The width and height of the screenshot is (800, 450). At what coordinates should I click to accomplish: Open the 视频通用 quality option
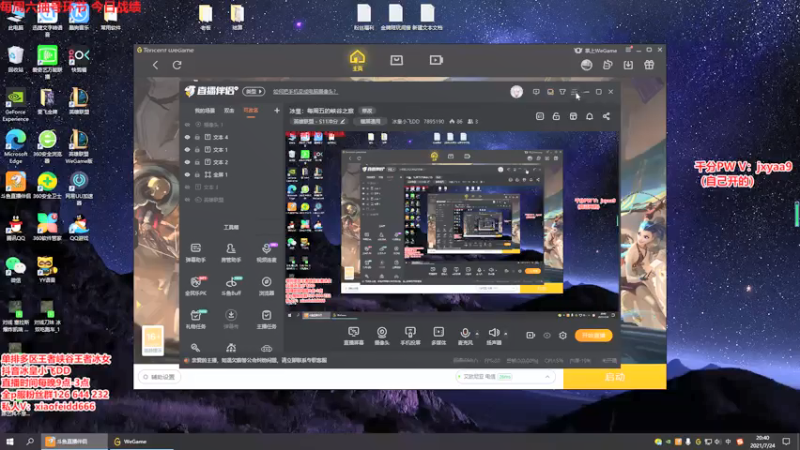(x=370, y=121)
